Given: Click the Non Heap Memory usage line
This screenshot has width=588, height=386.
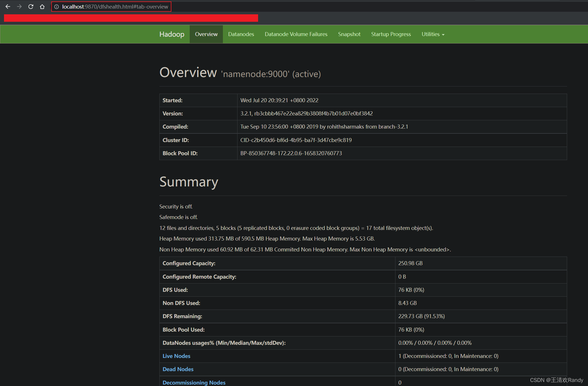Looking at the screenshot, I should pyautogui.click(x=305, y=249).
